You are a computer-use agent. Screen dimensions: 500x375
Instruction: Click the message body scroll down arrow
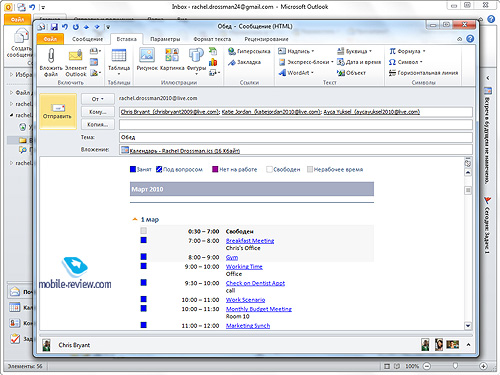tap(468, 326)
